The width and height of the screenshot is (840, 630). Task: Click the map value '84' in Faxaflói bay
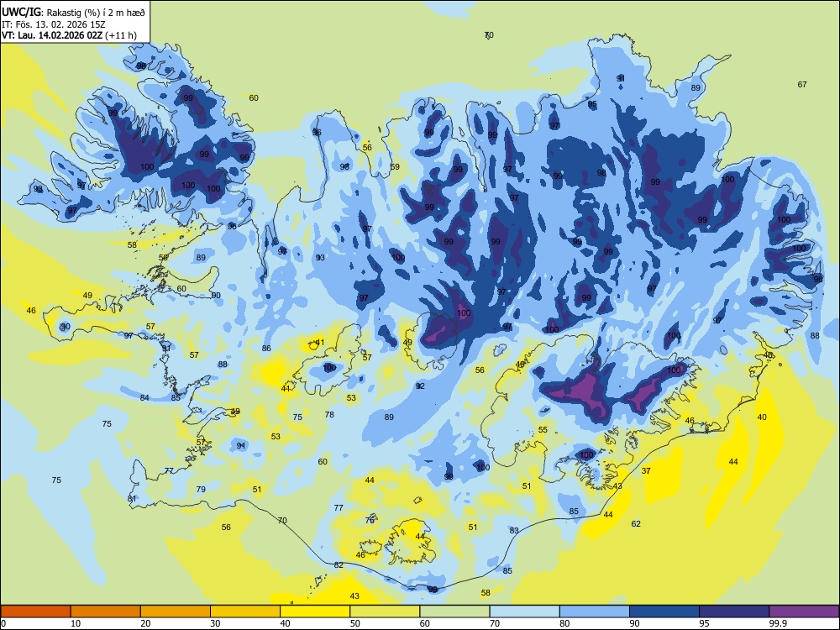[x=144, y=397]
